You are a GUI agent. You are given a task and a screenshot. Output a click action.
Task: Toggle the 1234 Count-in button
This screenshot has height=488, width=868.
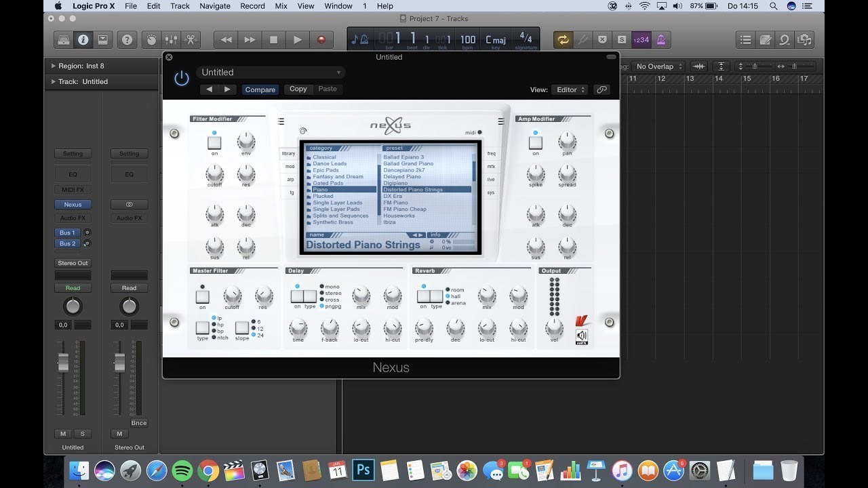pyautogui.click(x=641, y=39)
